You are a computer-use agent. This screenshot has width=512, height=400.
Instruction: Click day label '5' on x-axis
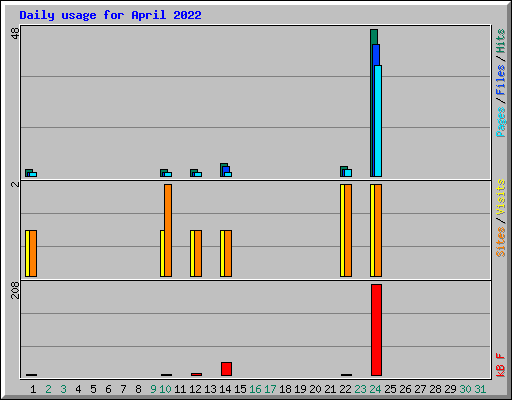[x=93, y=389]
